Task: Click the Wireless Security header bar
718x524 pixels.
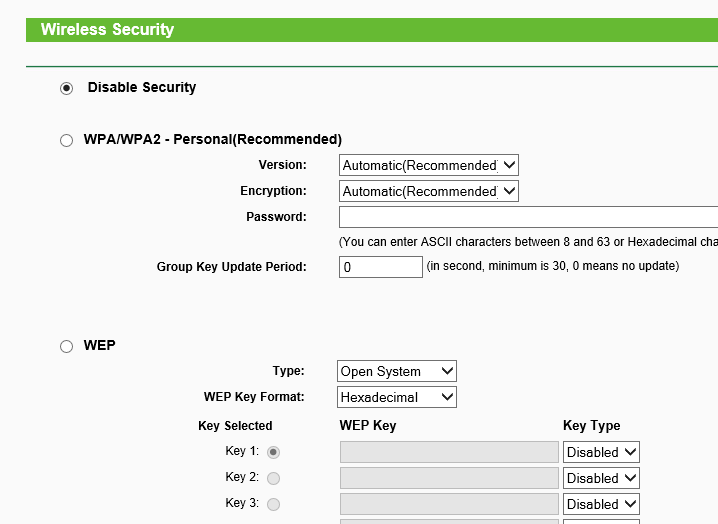Action: pyautogui.click(x=372, y=30)
